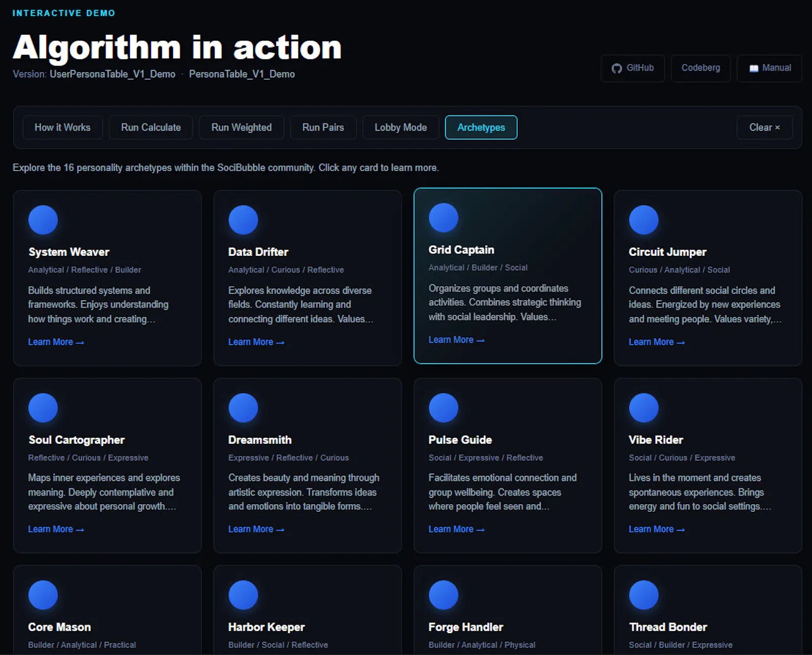The height and width of the screenshot is (655, 812).
Task: Open the Codeberg link button
Action: [x=701, y=68]
